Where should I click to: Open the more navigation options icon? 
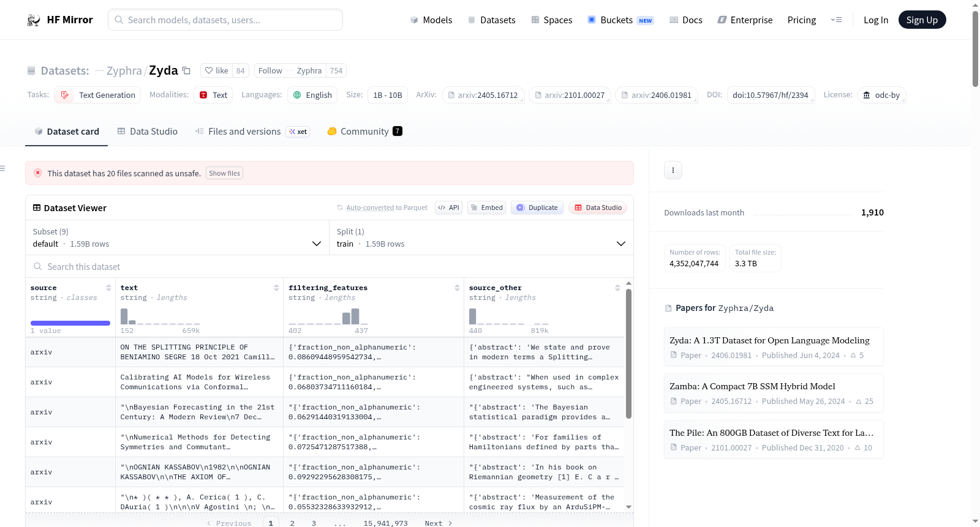point(836,20)
